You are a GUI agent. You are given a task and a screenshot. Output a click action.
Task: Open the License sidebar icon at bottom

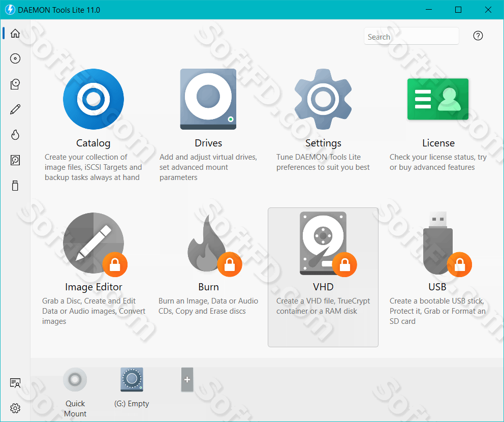click(15, 383)
